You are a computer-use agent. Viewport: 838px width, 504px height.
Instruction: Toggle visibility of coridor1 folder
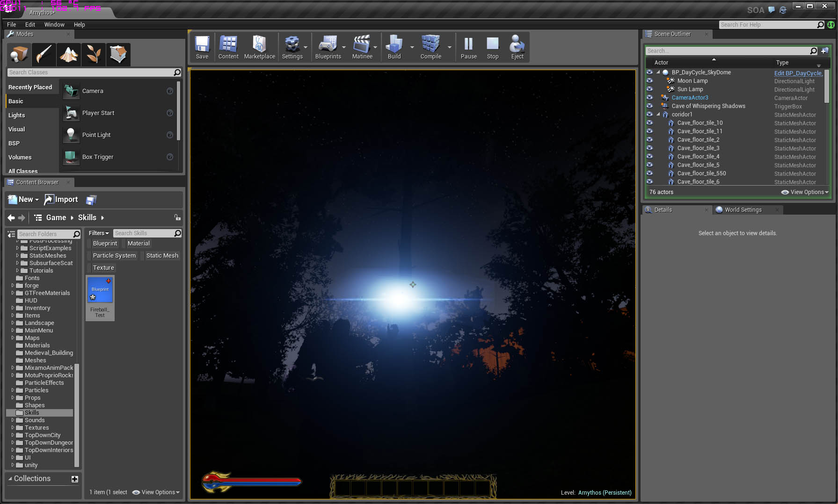(x=649, y=115)
